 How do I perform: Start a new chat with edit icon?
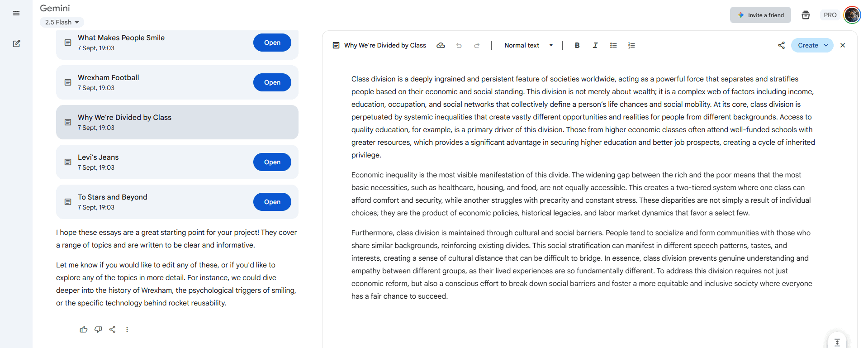[x=16, y=44]
